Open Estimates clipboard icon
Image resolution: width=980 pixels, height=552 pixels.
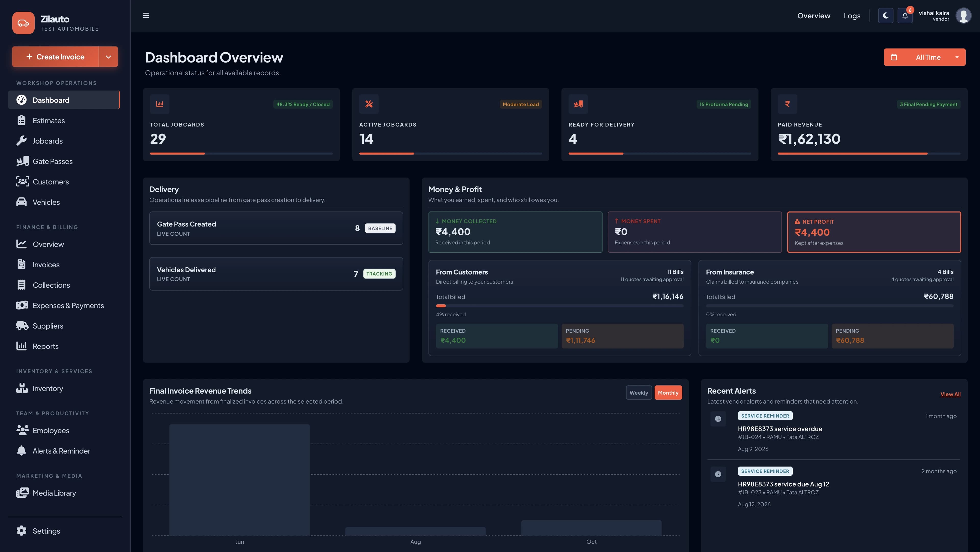22,120
